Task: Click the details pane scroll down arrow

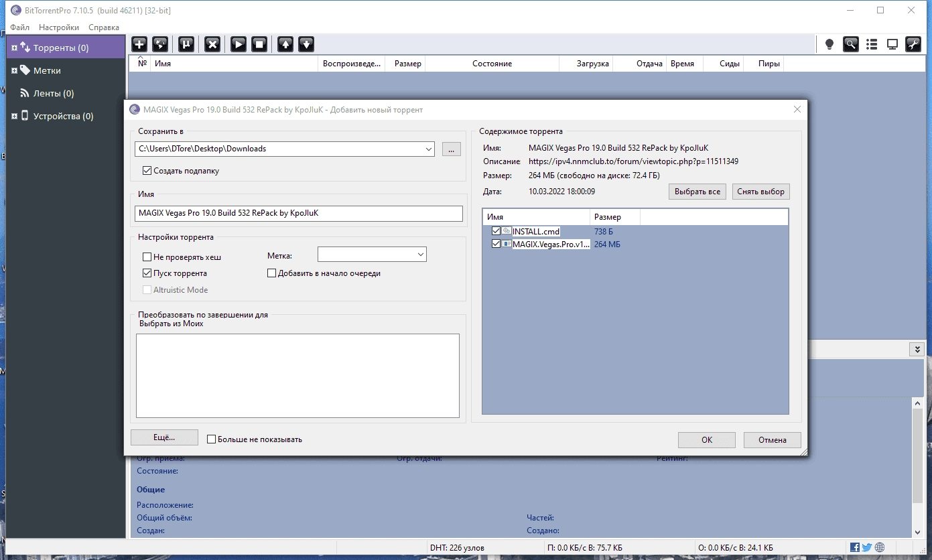Action: pos(918,533)
